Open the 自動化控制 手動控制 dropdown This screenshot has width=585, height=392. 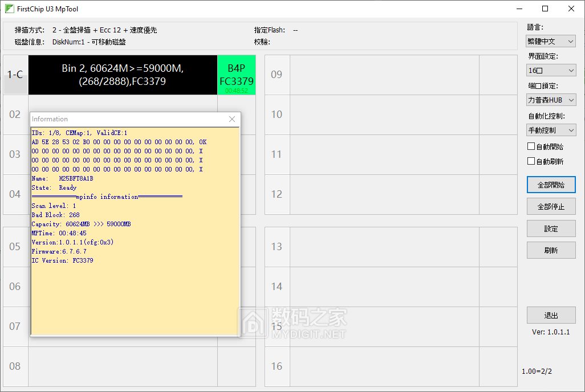click(x=551, y=130)
